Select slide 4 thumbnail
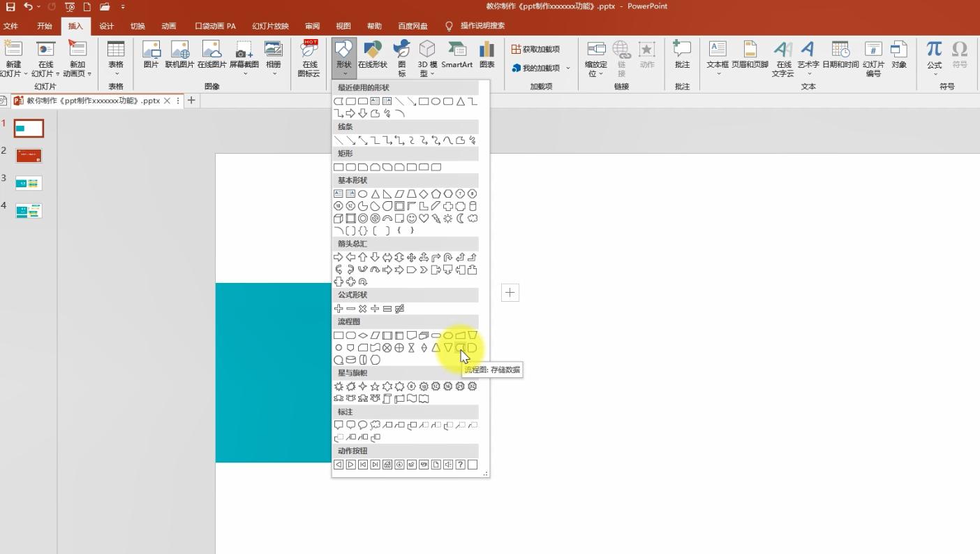Screen dimensions: 980x554 [x=29, y=210]
